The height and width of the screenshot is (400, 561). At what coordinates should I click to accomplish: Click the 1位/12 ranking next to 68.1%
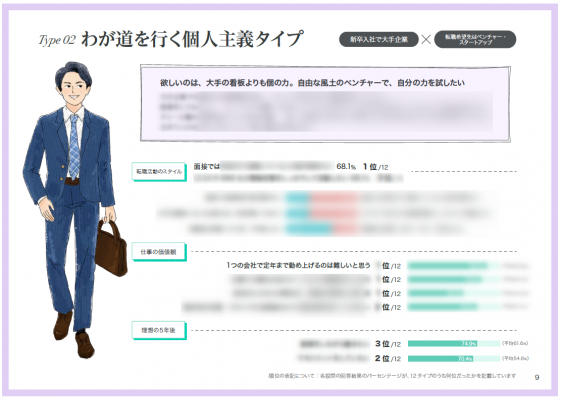376,167
